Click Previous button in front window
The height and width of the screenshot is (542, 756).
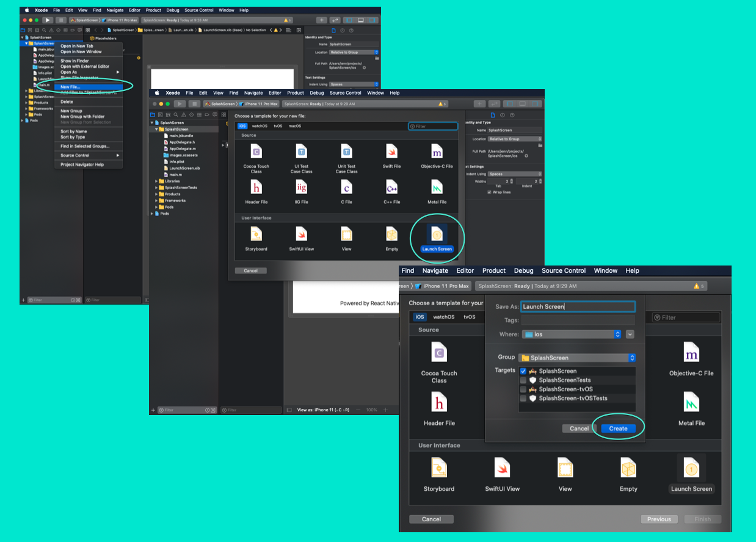(659, 519)
